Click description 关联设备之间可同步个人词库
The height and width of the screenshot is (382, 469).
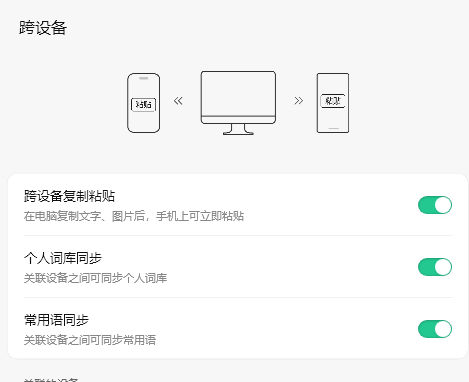tap(95, 278)
